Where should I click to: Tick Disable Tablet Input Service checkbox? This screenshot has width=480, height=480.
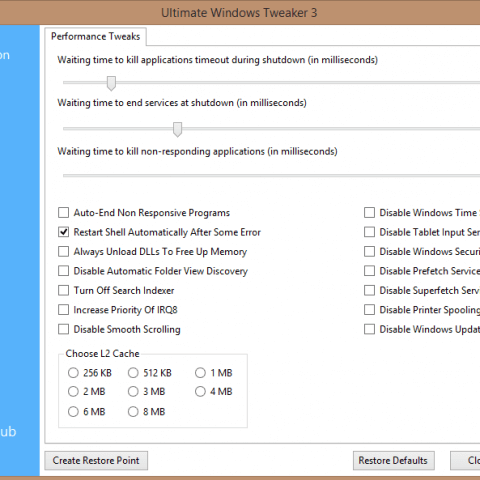pyautogui.click(x=369, y=232)
